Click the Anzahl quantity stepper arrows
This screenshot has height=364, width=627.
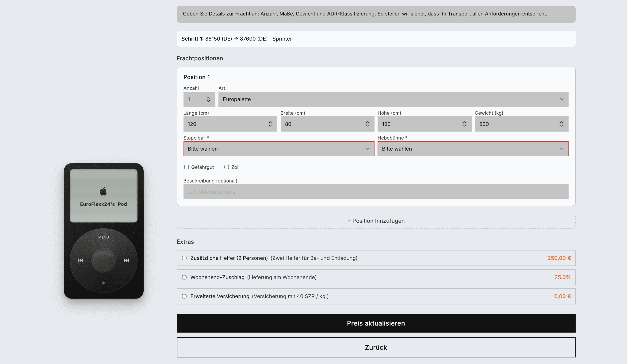click(208, 99)
